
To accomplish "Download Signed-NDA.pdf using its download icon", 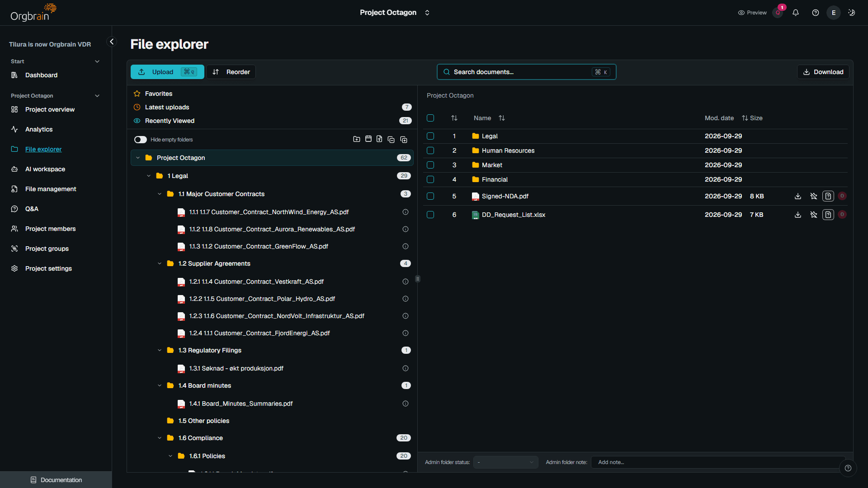I will [798, 196].
